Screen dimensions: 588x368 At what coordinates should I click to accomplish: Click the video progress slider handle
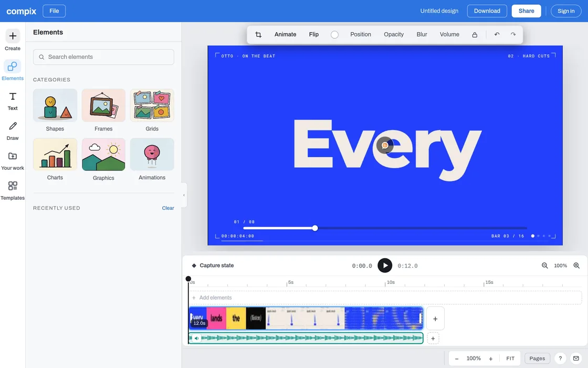click(x=315, y=228)
